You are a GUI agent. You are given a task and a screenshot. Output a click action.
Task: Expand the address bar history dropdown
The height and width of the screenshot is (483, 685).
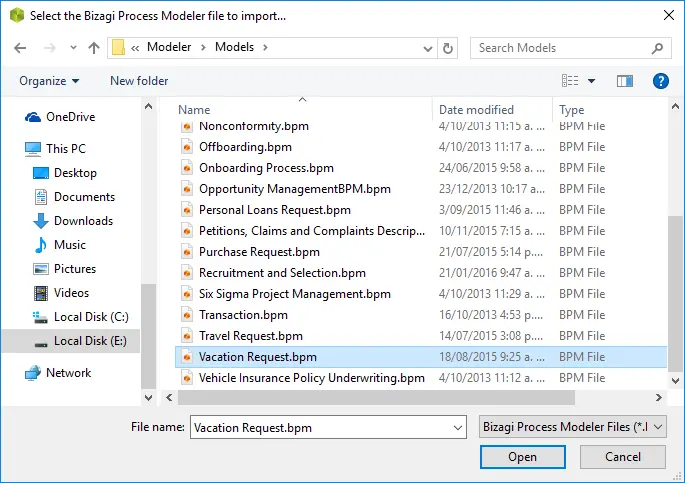[x=428, y=48]
